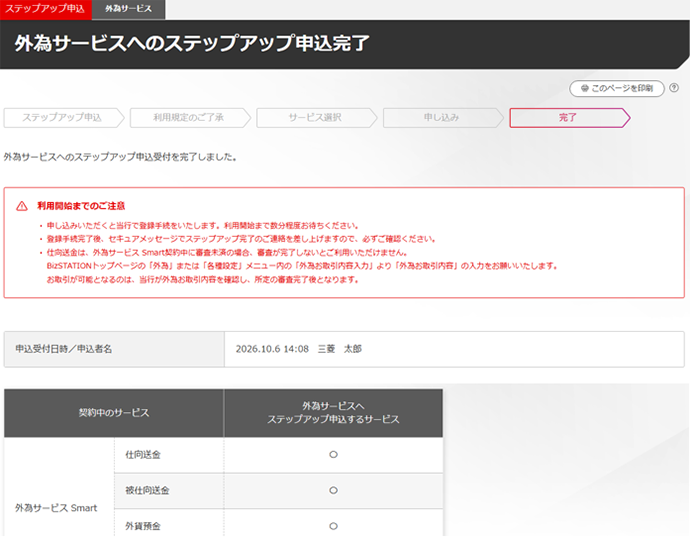Click the help question mark icon
690x537 pixels.
[676, 88]
